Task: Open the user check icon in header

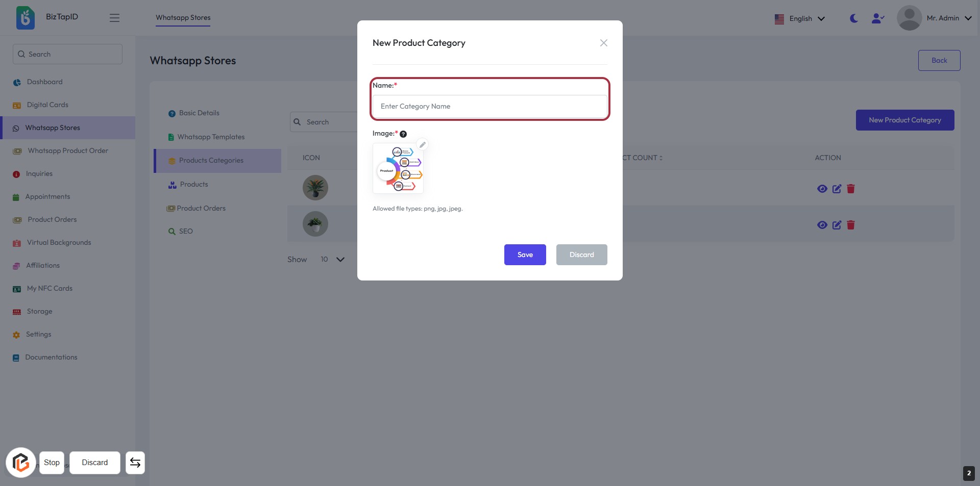Action: tap(878, 18)
